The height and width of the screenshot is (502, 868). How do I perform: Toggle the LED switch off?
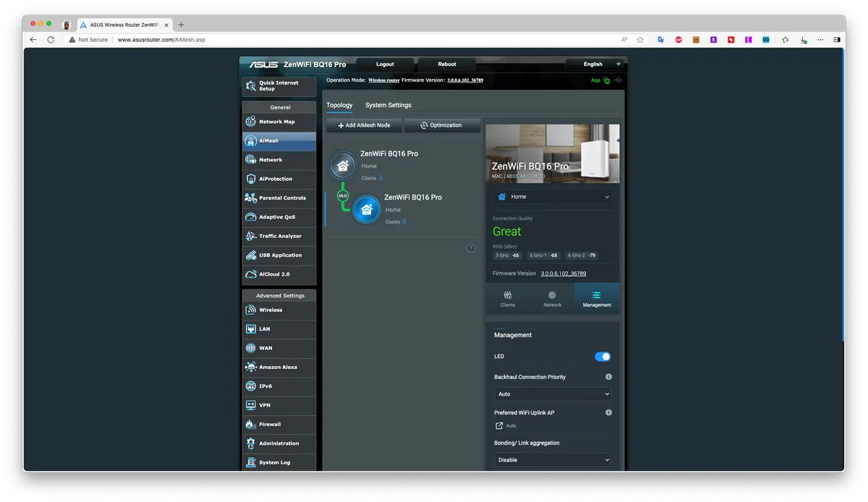tap(603, 357)
